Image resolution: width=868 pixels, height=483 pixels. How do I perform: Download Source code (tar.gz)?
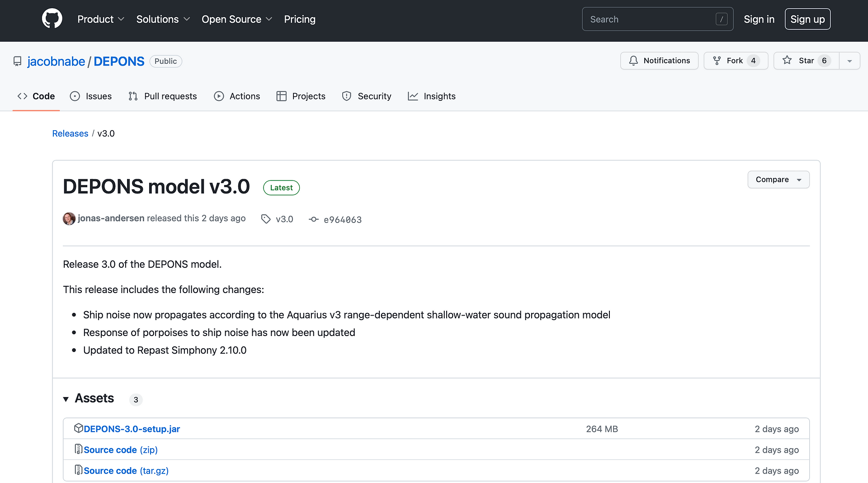[126, 470]
